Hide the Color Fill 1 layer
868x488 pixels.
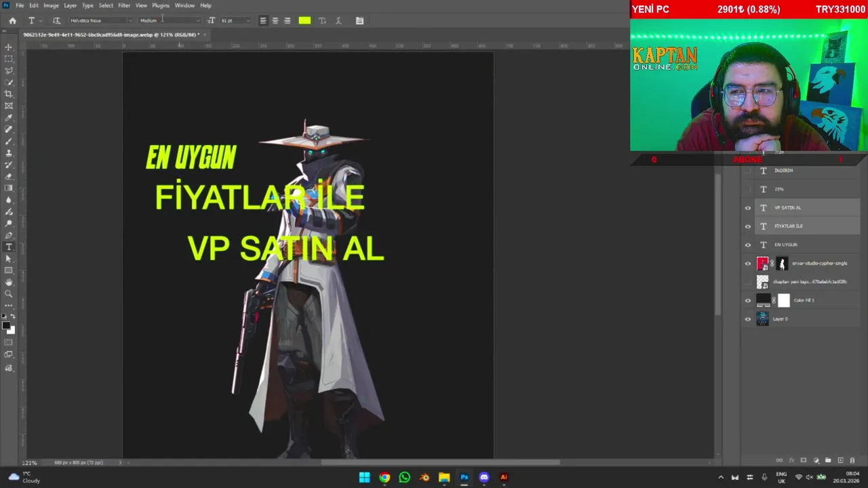[x=748, y=300]
